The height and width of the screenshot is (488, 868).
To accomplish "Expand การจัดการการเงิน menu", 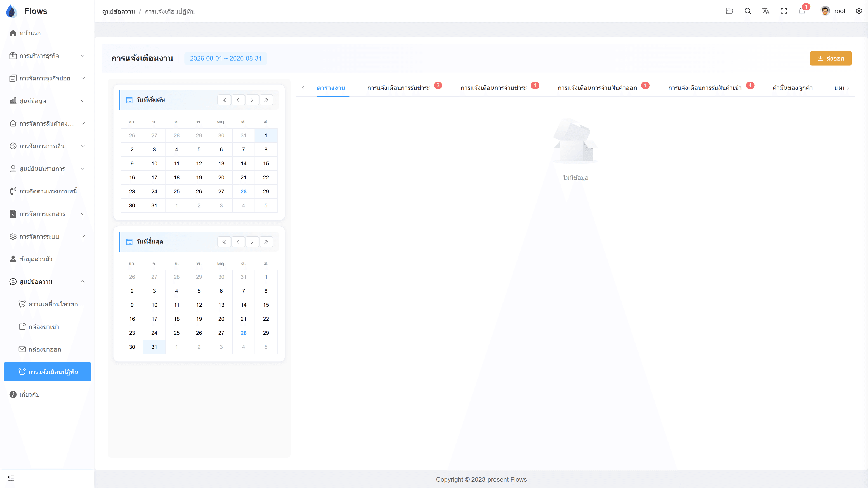I will (x=47, y=146).
